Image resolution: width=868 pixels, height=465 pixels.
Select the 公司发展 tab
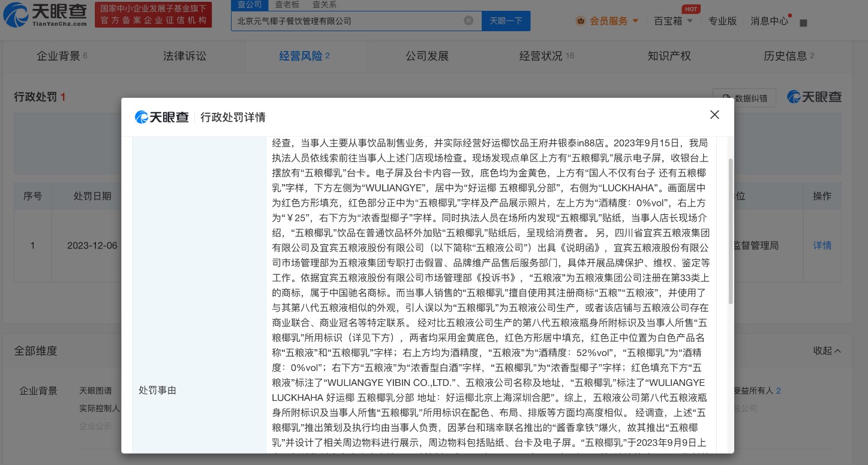tap(427, 56)
